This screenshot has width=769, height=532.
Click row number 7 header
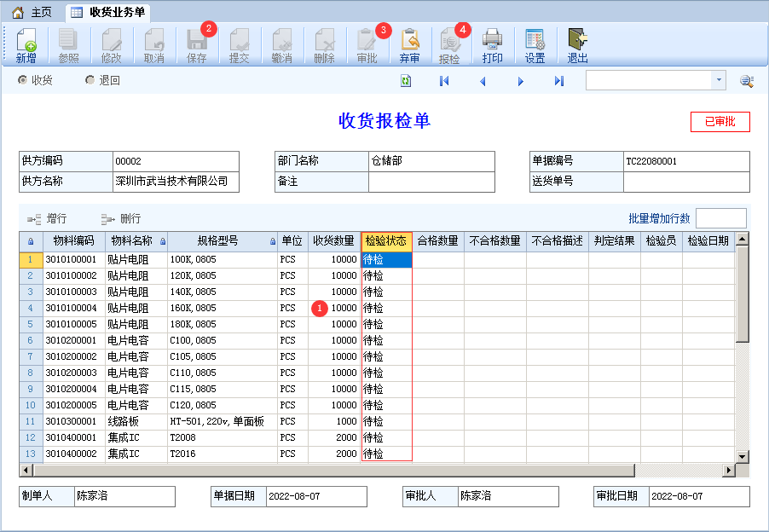[31, 356]
